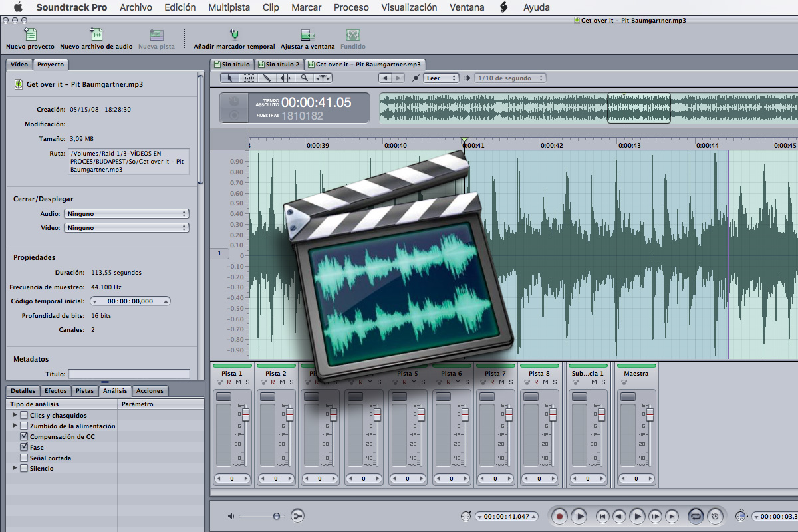Viewport: 798px width, 532px height.
Task: Click the Ajustar a ventana icon
Action: click(307, 35)
